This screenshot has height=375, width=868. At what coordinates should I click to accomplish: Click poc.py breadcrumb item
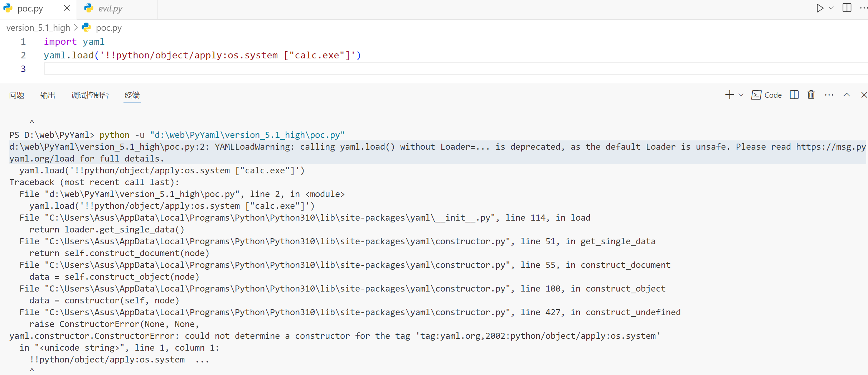pos(108,28)
